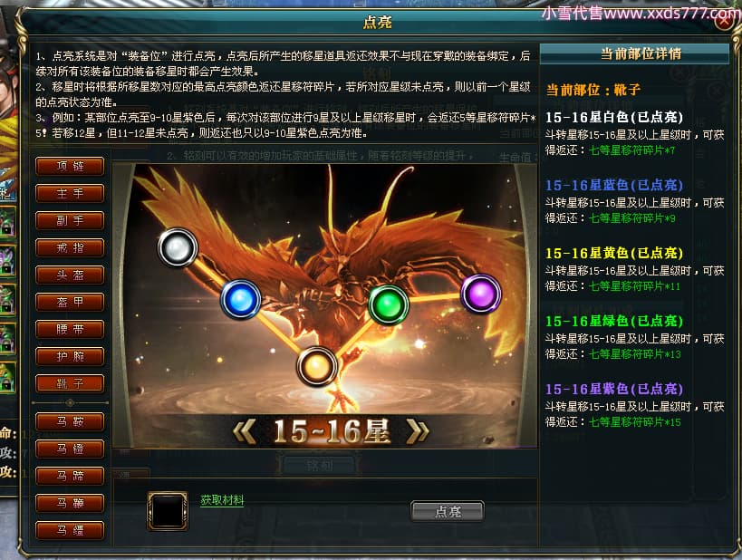Click the green orb node
The image size is (742, 560).
click(x=389, y=304)
